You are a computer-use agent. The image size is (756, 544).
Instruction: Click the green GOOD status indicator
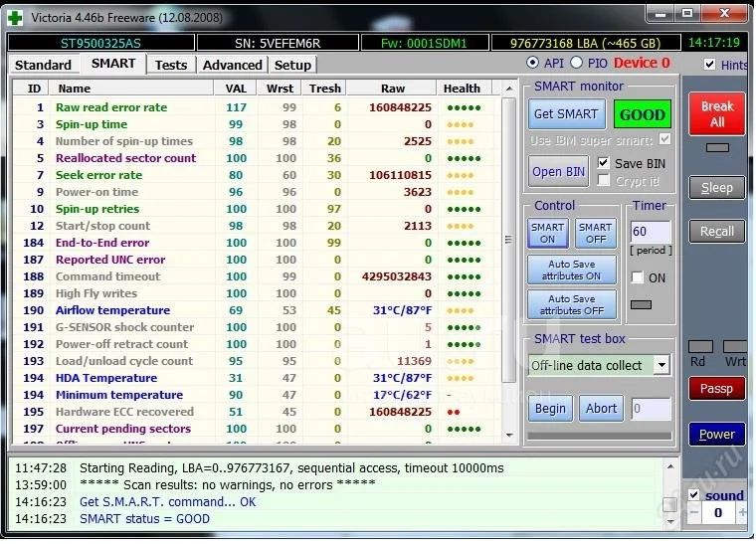[642, 114]
